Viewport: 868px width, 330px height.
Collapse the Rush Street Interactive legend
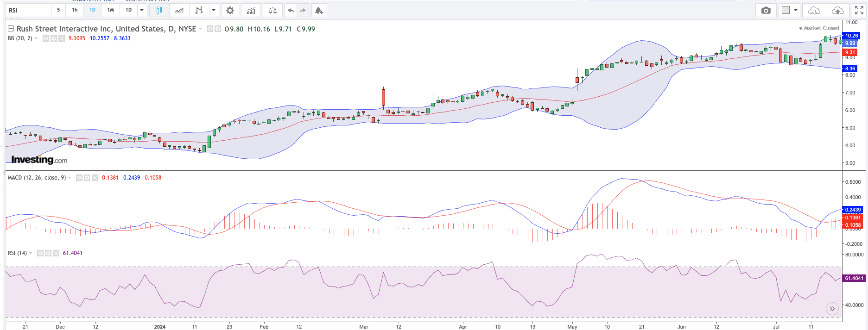point(11,29)
